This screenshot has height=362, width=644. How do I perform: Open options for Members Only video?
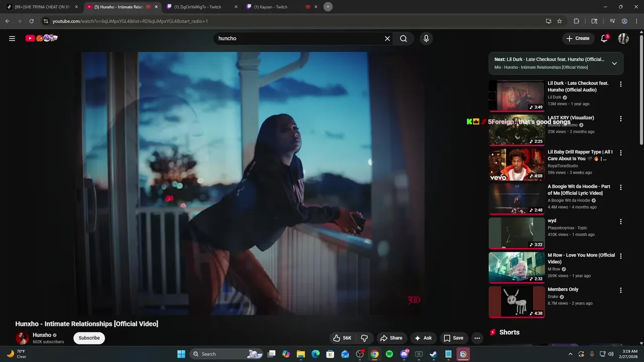(620, 290)
